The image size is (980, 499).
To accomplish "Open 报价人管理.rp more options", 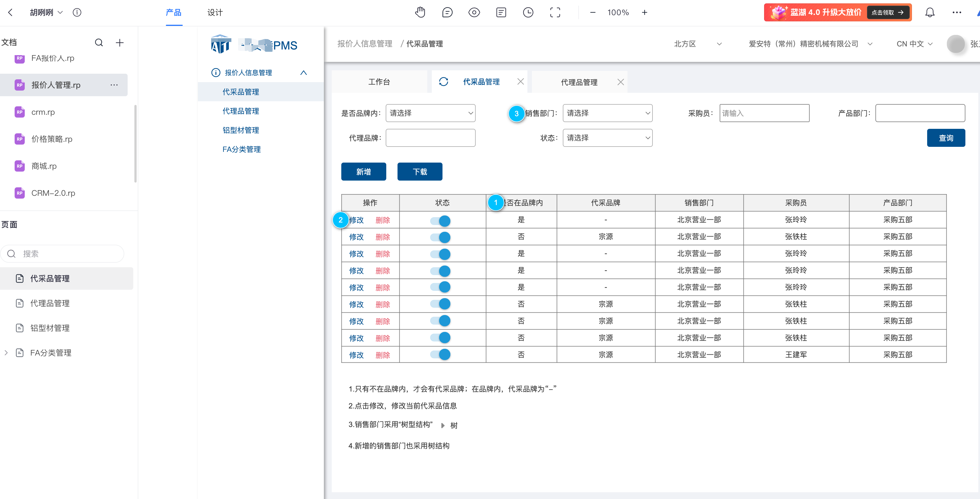I will (114, 85).
